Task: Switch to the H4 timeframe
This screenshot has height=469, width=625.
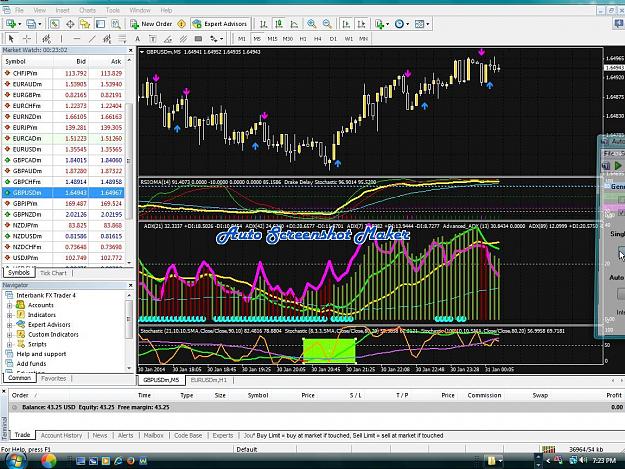Action: pos(318,39)
